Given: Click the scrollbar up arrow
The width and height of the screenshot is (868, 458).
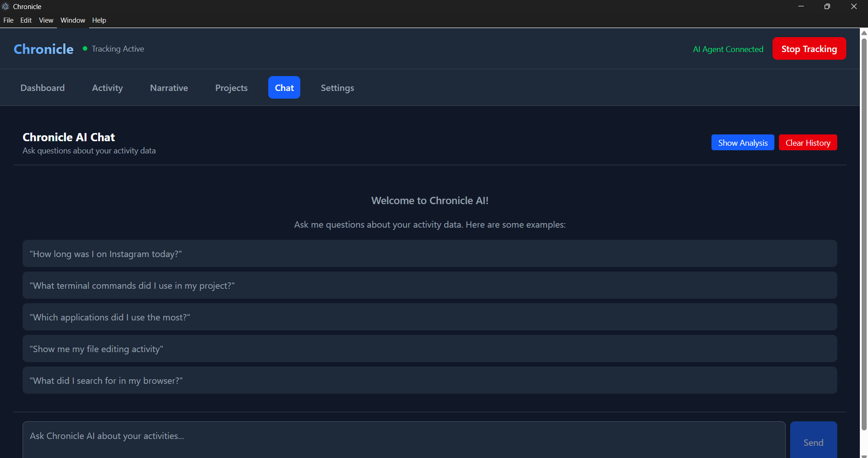Looking at the screenshot, I should point(864,33).
